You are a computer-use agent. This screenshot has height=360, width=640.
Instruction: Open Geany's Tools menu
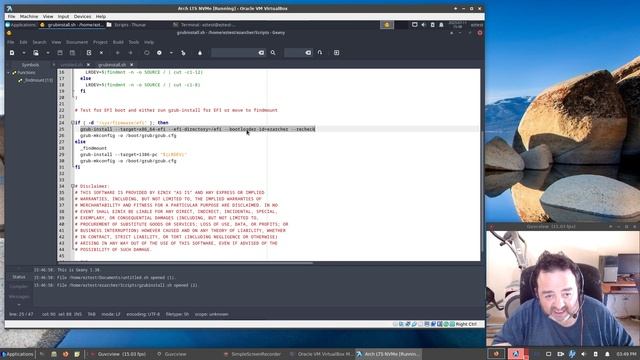pyautogui.click(x=134, y=42)
